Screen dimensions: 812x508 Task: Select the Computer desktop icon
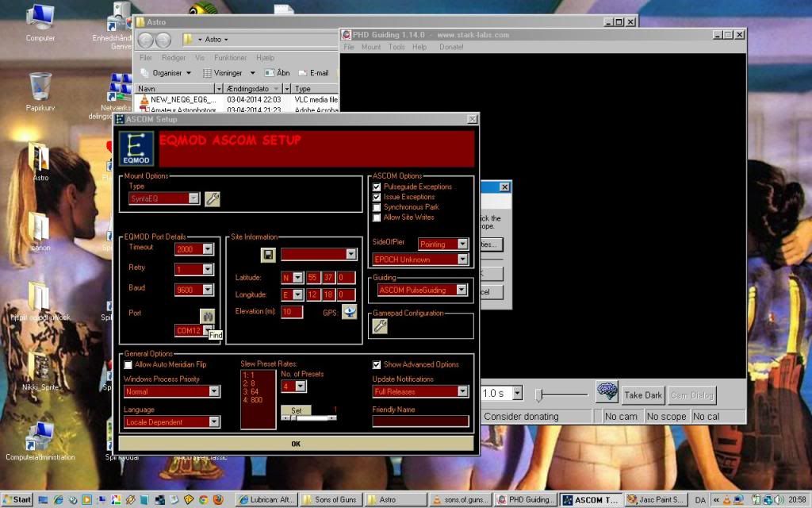coord(40,22)
